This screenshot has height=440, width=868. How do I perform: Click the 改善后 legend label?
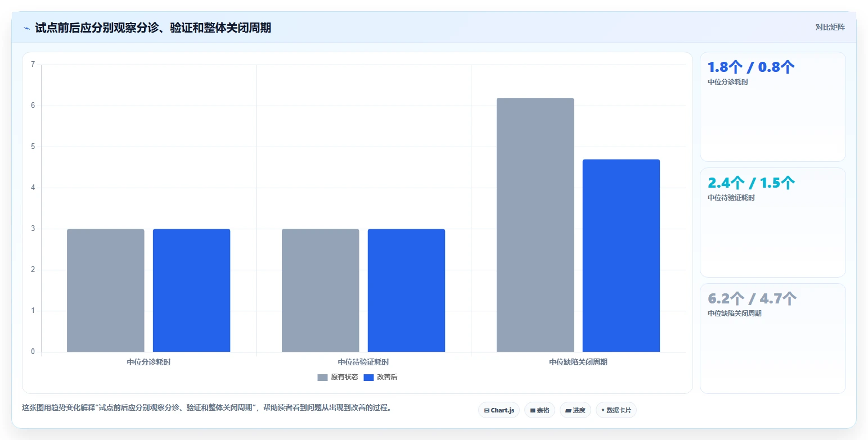click(x=387, y=378)
